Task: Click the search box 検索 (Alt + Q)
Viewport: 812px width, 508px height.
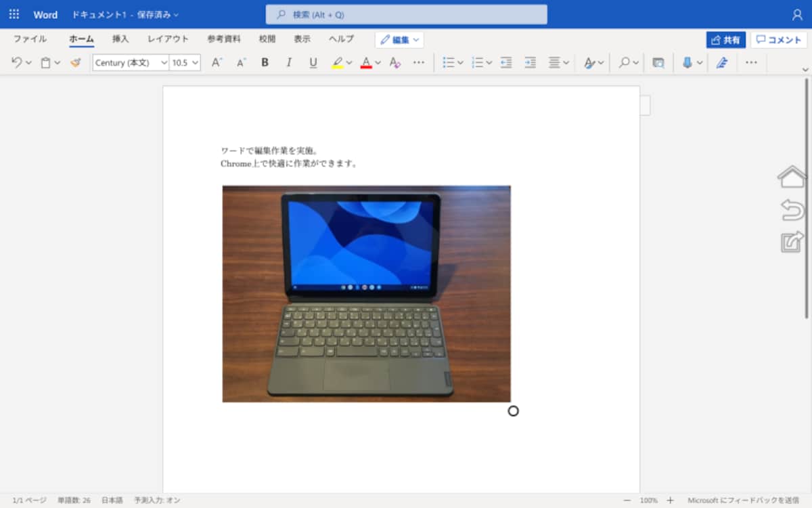Action: (x=406, y=14)
